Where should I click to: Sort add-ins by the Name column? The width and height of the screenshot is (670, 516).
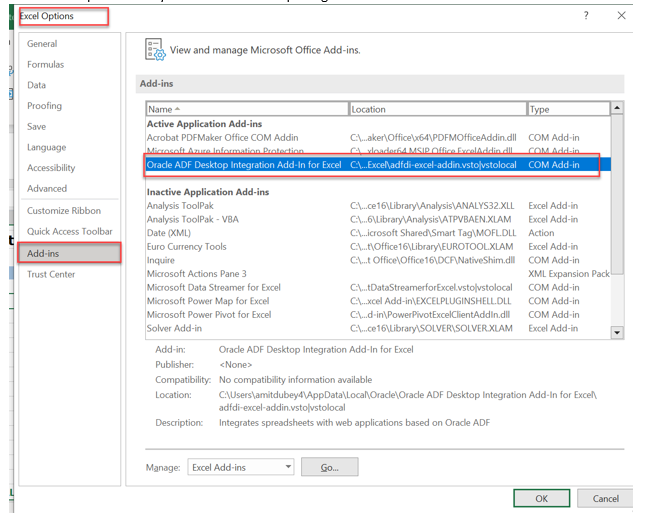247,109
